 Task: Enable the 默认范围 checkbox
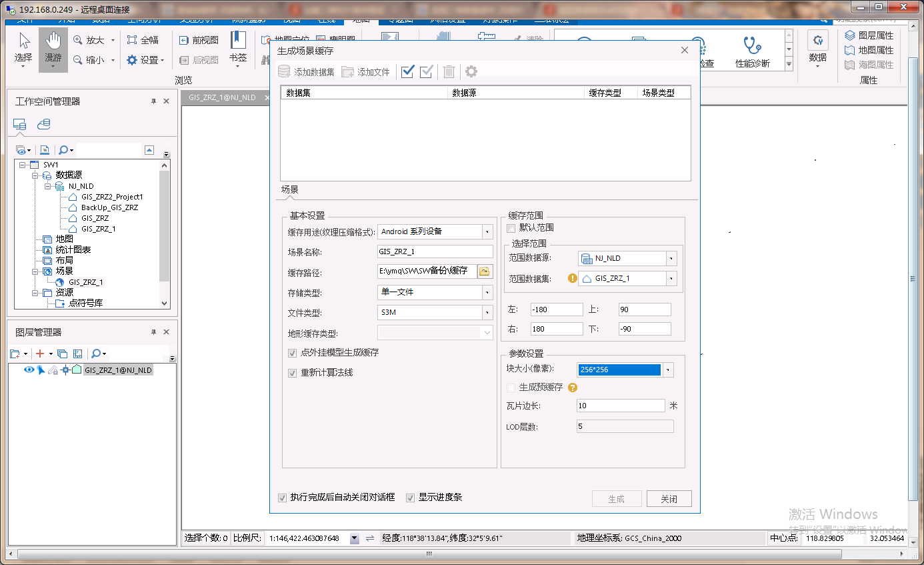(x=511, y=228)
